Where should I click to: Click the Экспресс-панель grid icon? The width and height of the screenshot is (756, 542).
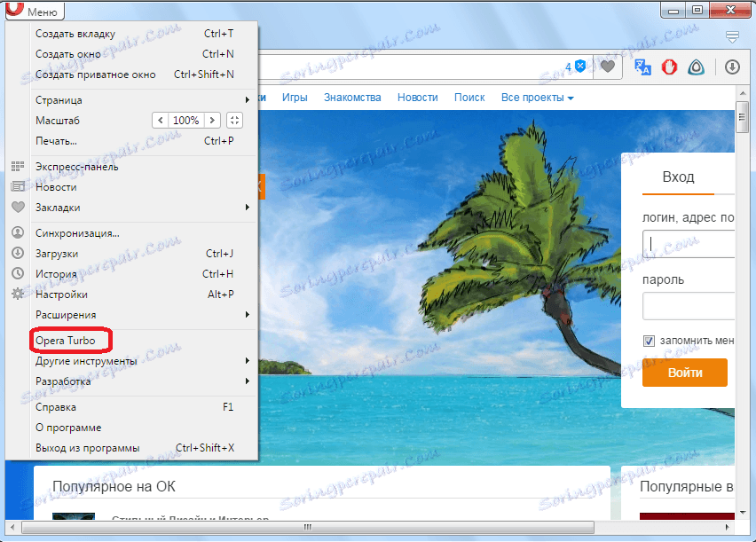pyautogui.click(x=18, y=167)
